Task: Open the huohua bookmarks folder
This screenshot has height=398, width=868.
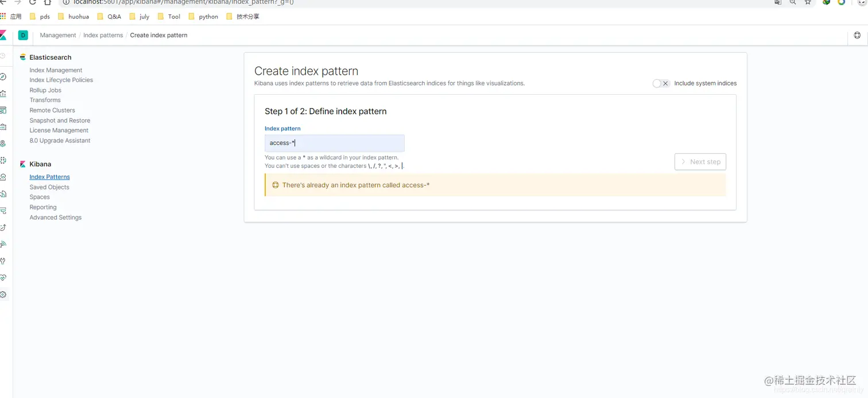Action: tap(73, 17)
